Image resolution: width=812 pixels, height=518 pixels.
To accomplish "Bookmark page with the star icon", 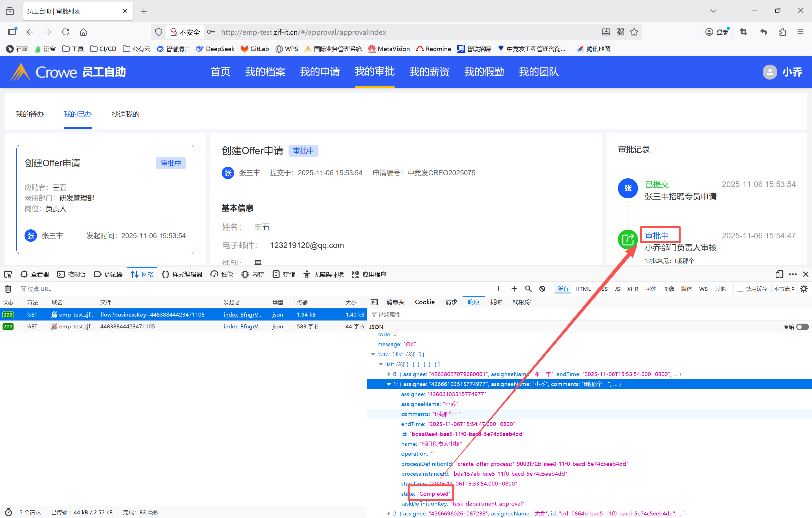I will [634, 32].
